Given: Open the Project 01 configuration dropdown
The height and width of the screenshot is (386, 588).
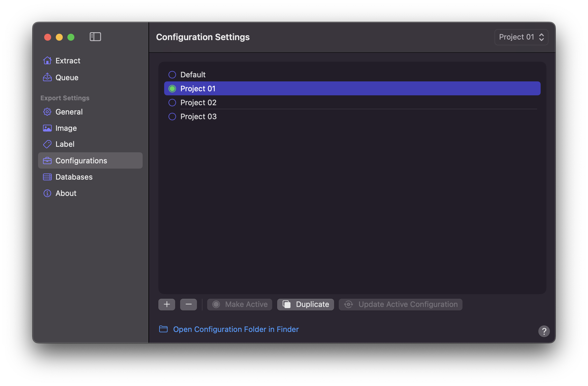Looking at the screenshot, I should pyautogui.click(x=521, y=37).
